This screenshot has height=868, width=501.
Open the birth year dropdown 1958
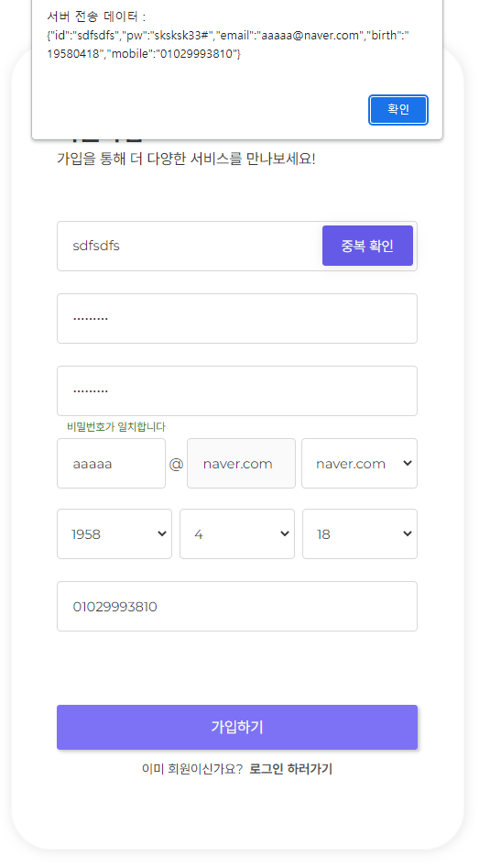pyautogui.click(x=114, y=533)
